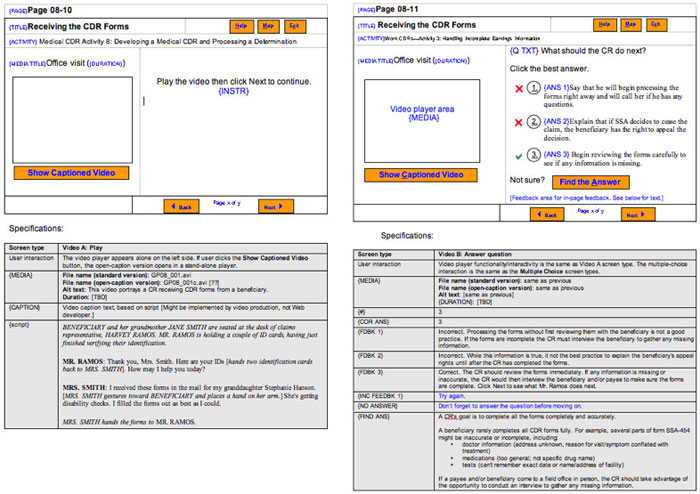Show Captioned Video on Page 08-10
The height and width of the screenshot is (494, 700).
pos(71,174)
